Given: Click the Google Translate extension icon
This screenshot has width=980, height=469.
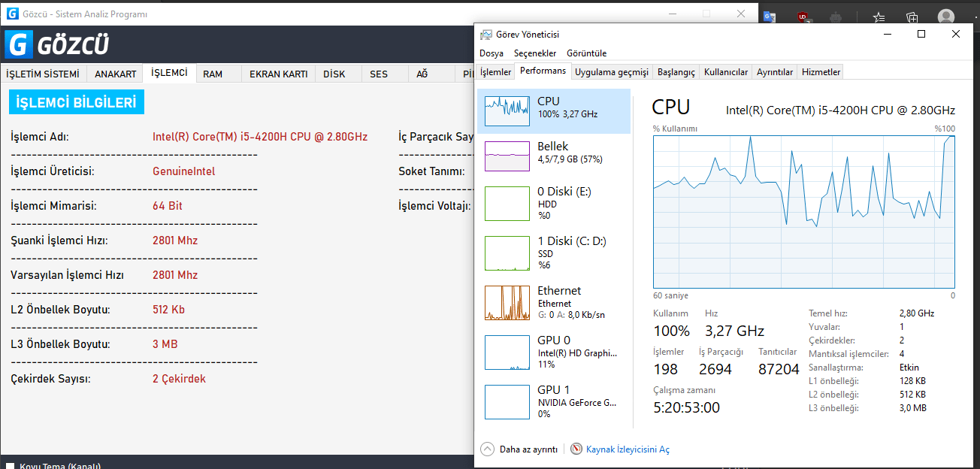Looking at the screenshot, I should tap(769, 16).
